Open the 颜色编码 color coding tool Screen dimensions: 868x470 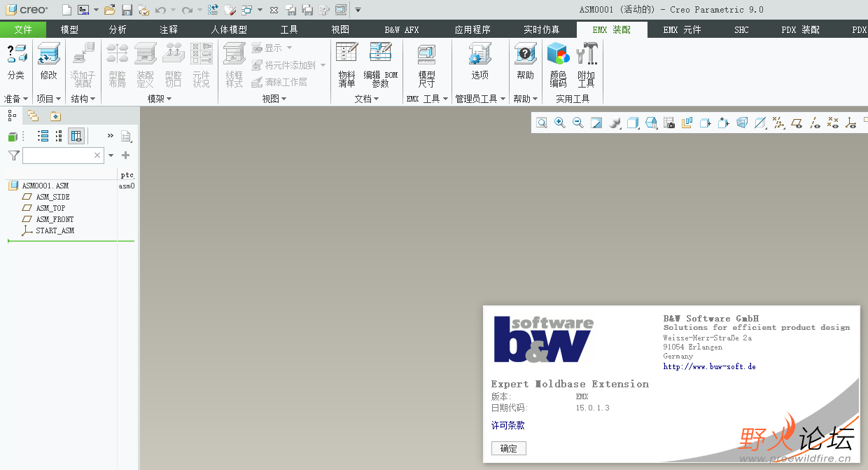pyautogui.click(x=558, y=64)
